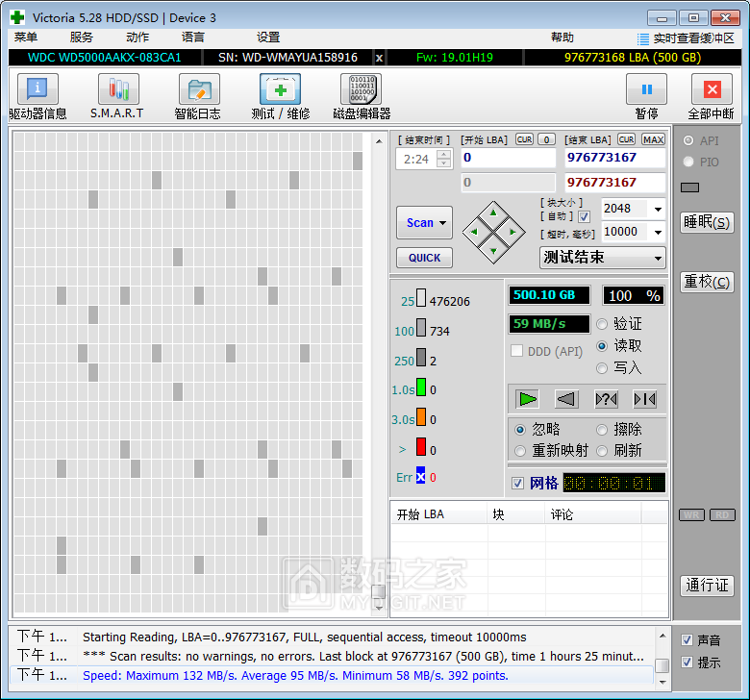Select the Test / Repair (测试/维修) icon
Screen dimensions: 750x700
point(281,89)
